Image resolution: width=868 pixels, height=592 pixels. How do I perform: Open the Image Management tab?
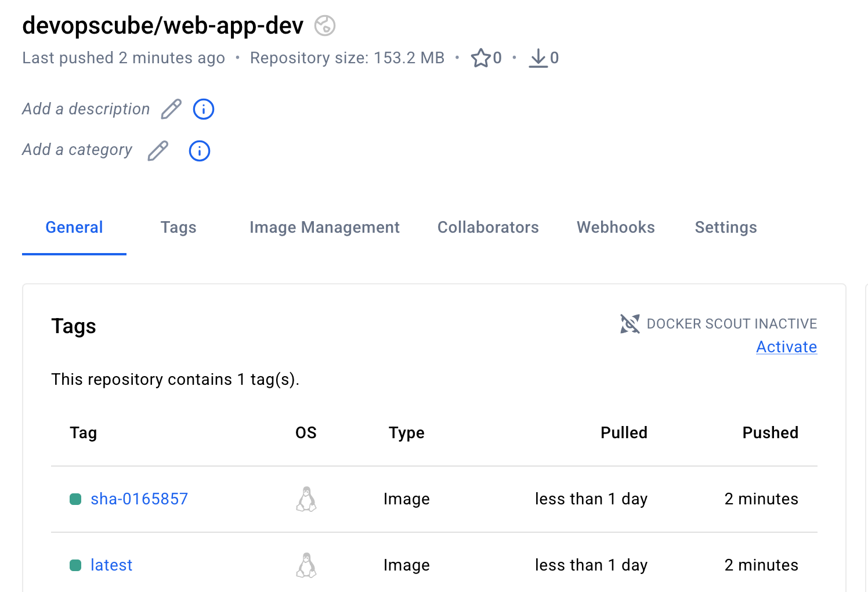click(x=324, y=227)
